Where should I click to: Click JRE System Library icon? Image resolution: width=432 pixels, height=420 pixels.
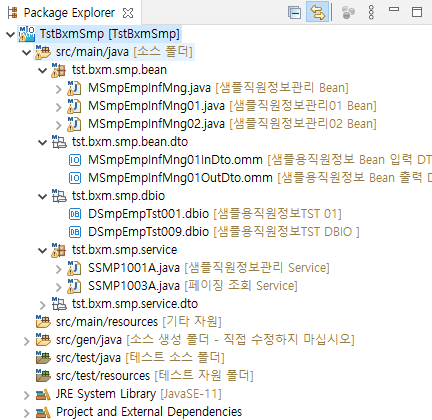[x=43, y=394]
